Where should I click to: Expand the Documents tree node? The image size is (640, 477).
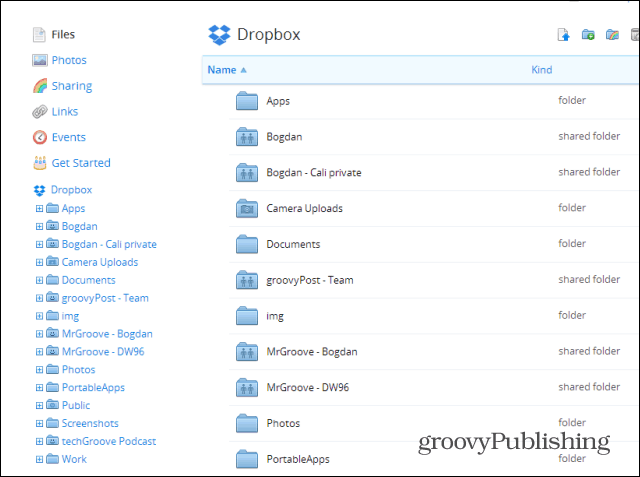39,280
